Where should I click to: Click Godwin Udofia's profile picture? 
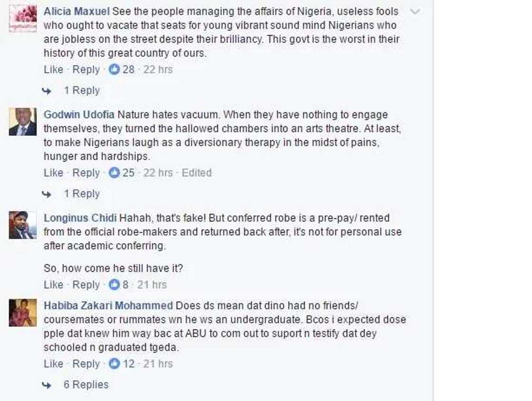coord(22,122)
